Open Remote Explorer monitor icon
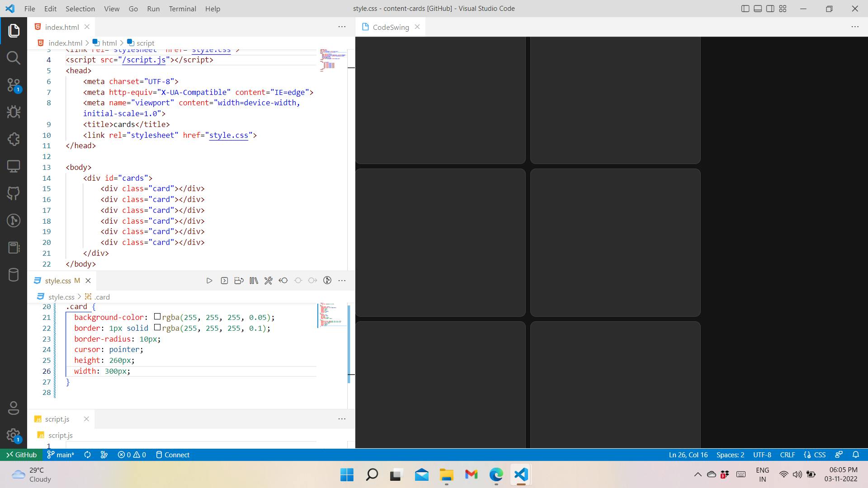868x488 pixels. pos(14,166)
